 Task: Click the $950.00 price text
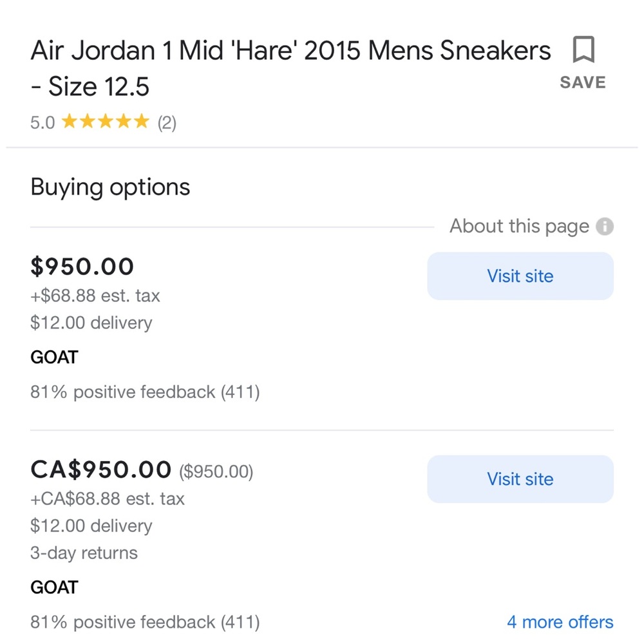pyautogui.click(x=82, y=266)
